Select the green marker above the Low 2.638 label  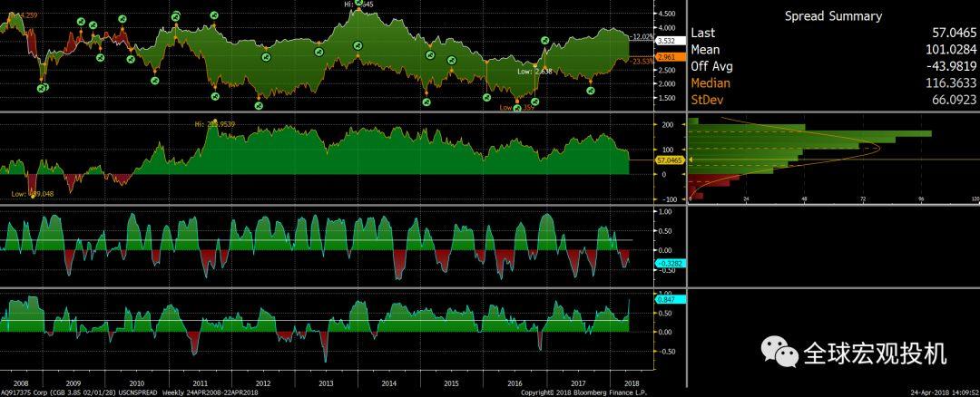[x=545, y=41]
